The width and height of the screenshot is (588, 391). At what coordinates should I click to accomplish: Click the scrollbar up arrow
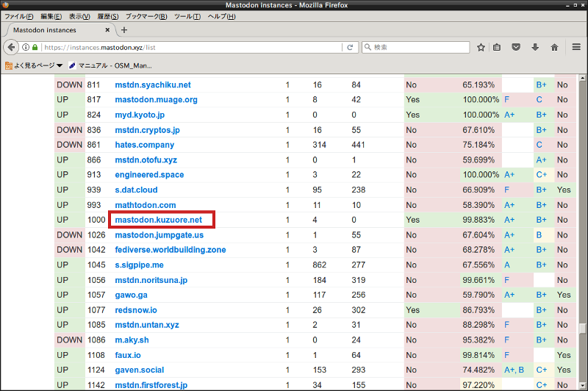(582, 79)
